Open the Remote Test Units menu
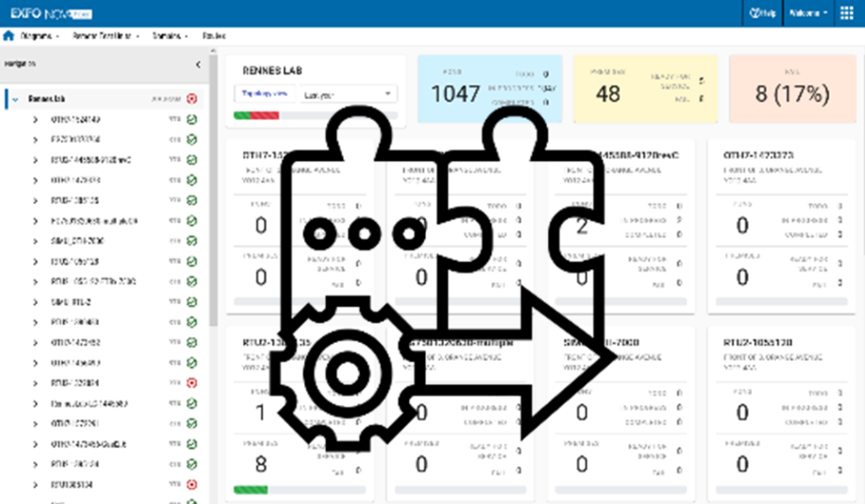 click(106, 36)
